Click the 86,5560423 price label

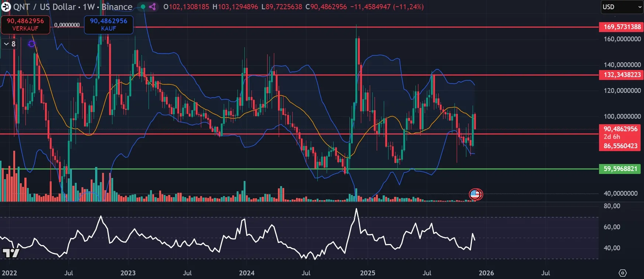pos(620,146)
